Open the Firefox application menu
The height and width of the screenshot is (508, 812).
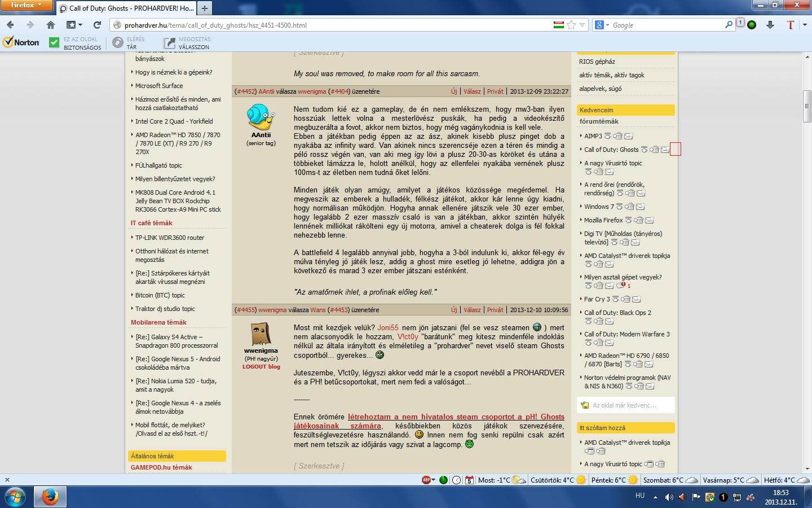(x=27, y=5)
